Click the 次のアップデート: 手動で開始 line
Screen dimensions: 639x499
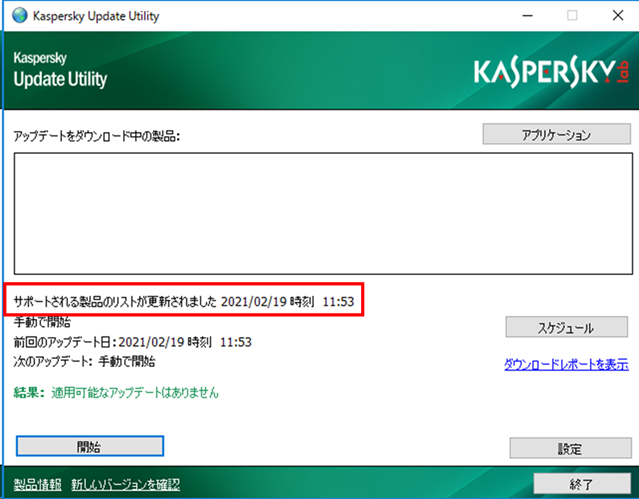click(x=84, y=361)
